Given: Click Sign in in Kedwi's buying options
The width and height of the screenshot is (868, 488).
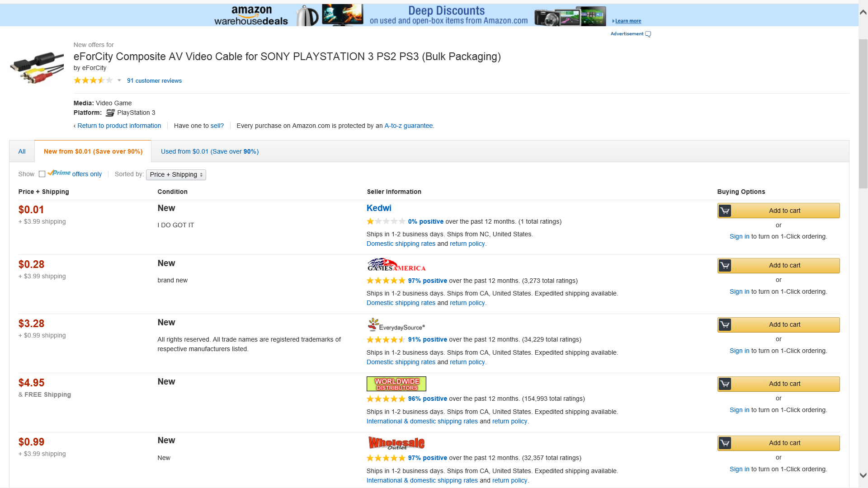Looking at the screenshot, I should [739, 236].
